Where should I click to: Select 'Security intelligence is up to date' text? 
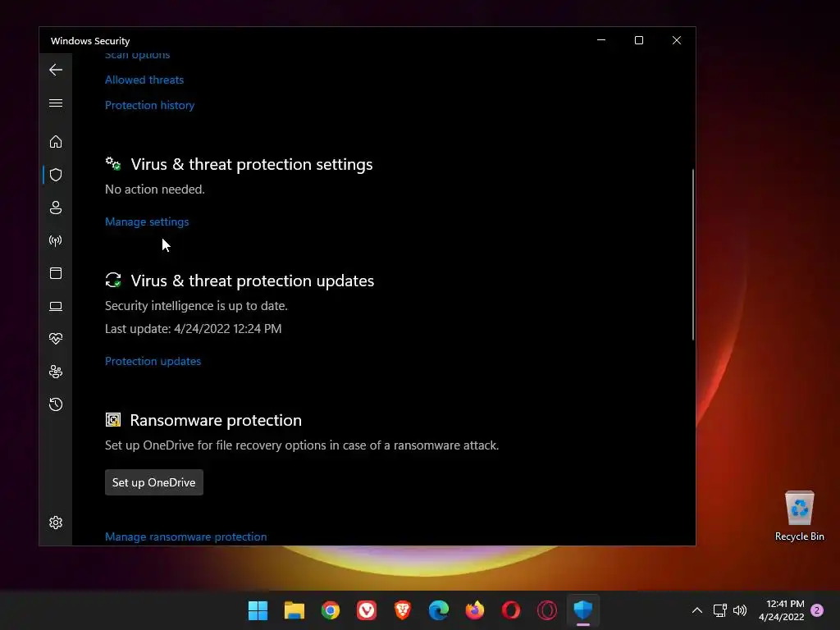click(196, 306)
